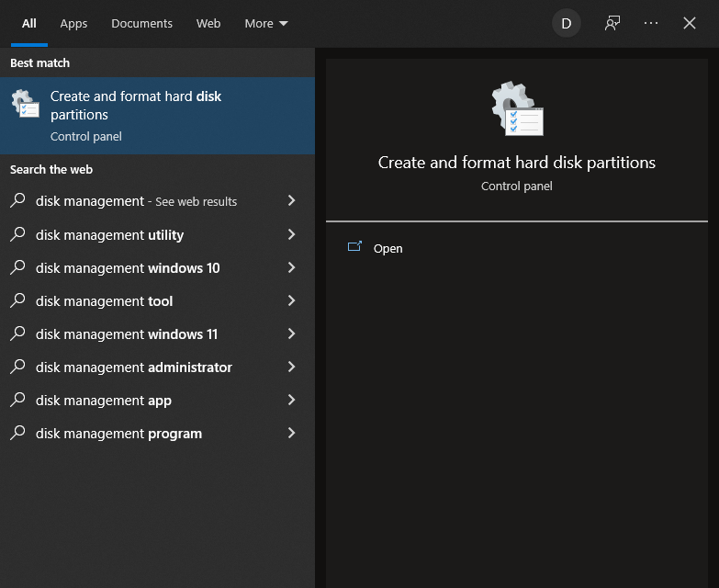Select the Web tab
The image size is (719, 588).
click(208, 23)
